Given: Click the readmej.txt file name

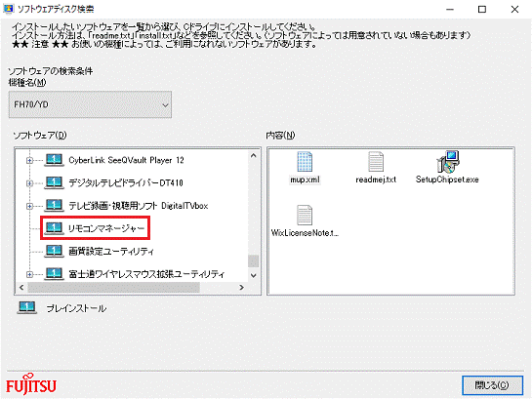Looking at the screenshot, I should 376,180.
